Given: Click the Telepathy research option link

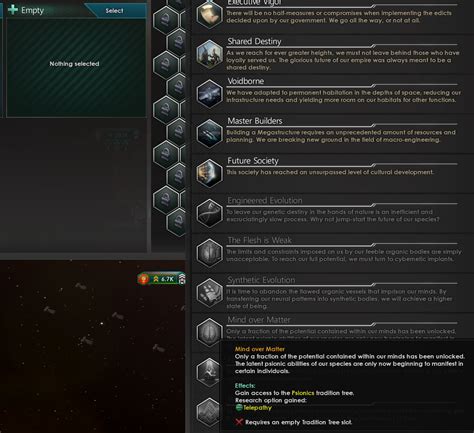Looking at the screenshot, I should click(x=257, y=408).
